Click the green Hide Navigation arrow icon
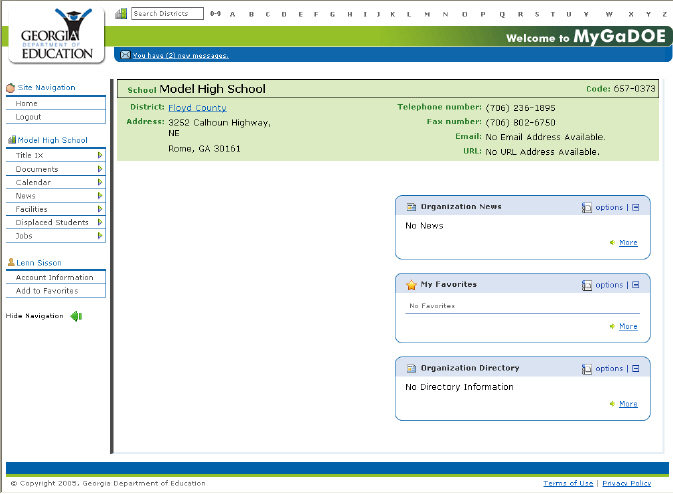Viewport: 673px width, 494px height. coord(76,316)
